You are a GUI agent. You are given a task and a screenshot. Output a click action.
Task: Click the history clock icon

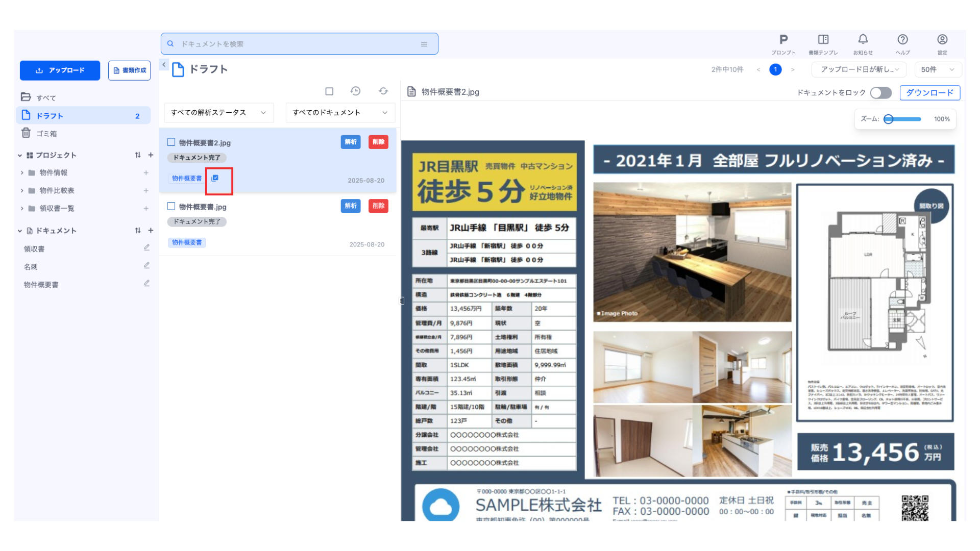(x=356, y=91)
